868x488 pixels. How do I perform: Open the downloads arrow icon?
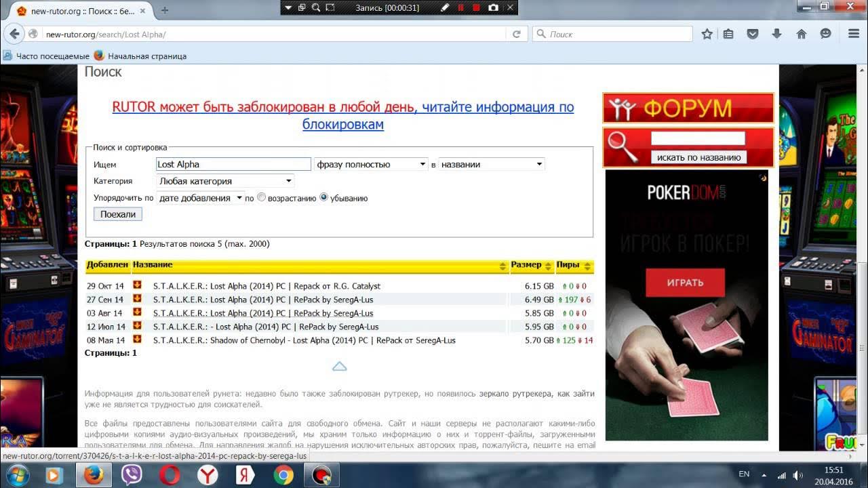click(777, 34)
